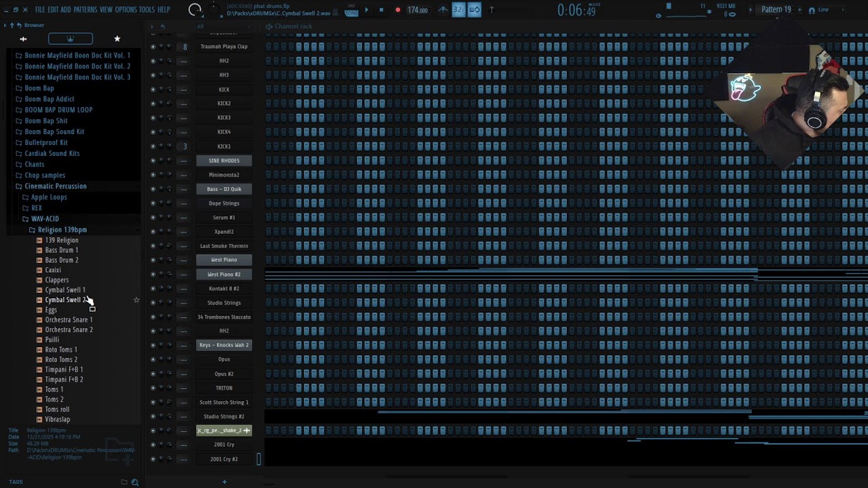Mute the 2001 Cry #2 channel
The width and height of the screenshot is (868, 488).
[153, 460]
